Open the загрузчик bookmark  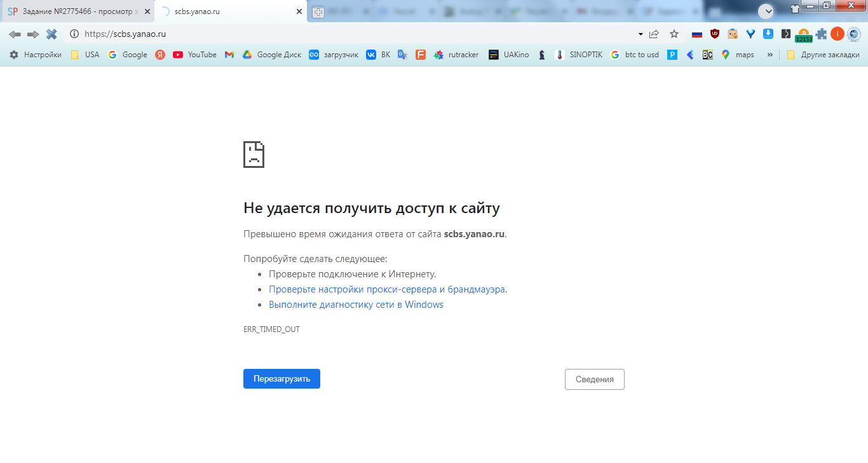[334, 55]
